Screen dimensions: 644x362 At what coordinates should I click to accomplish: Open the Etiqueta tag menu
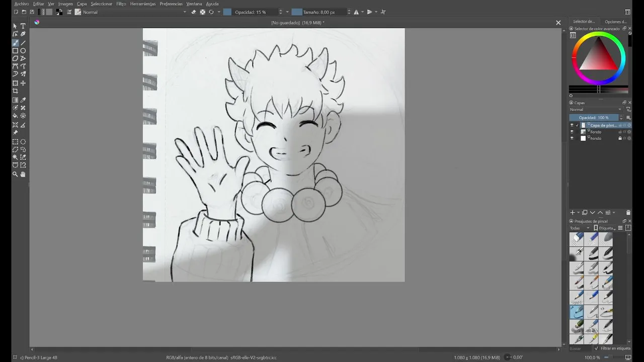click(x=604, y=228)
